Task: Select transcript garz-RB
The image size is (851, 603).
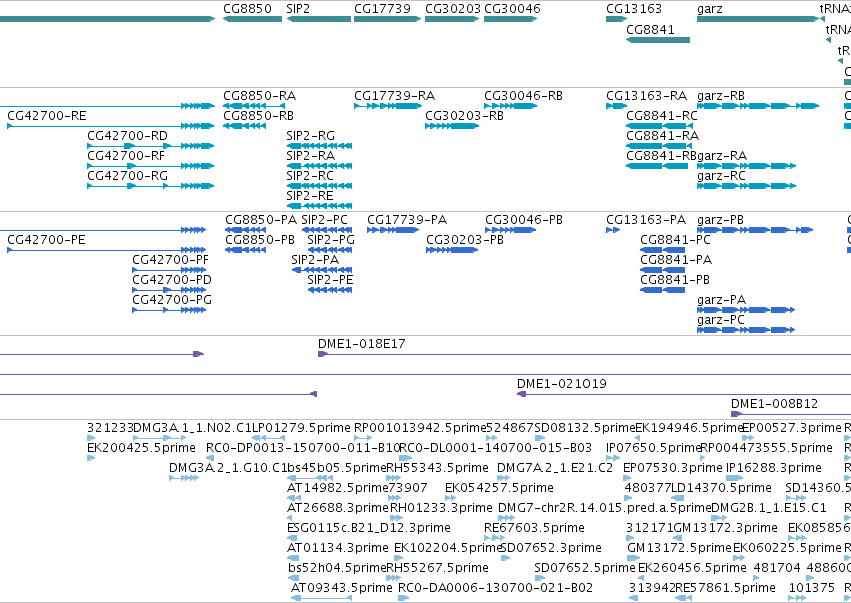Action: pos(758,106)
